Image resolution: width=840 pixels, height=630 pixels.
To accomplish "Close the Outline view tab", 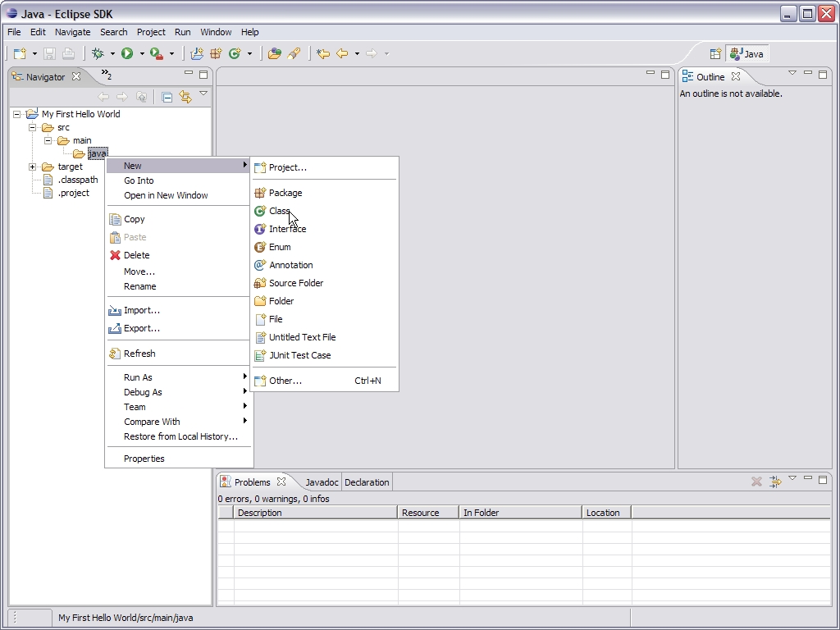I will (x=736, y=76).
